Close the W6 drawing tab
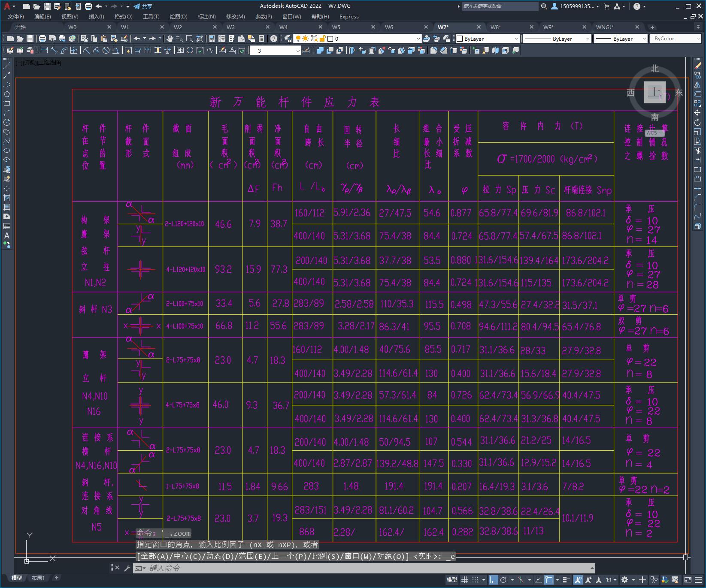The image size is (706, 588). 426,27
